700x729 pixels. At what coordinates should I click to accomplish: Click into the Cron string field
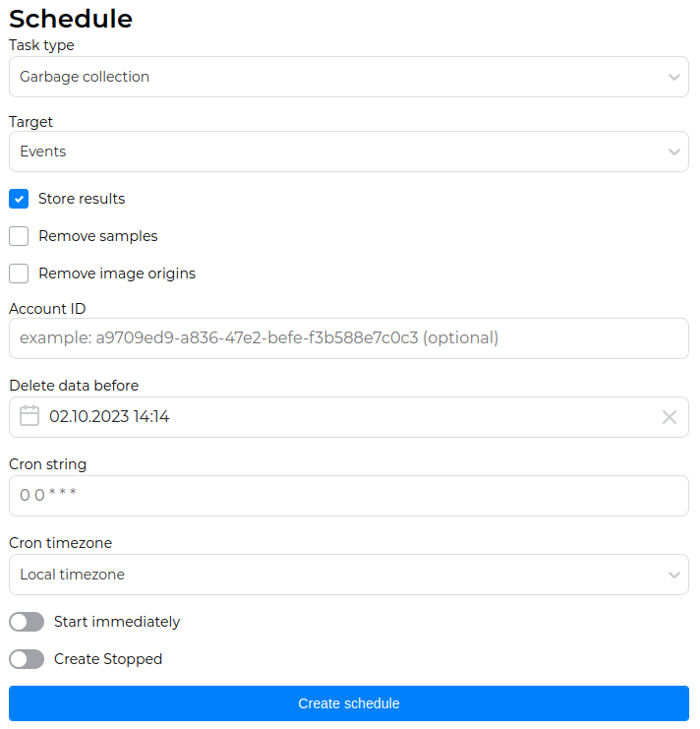point(349,496)
